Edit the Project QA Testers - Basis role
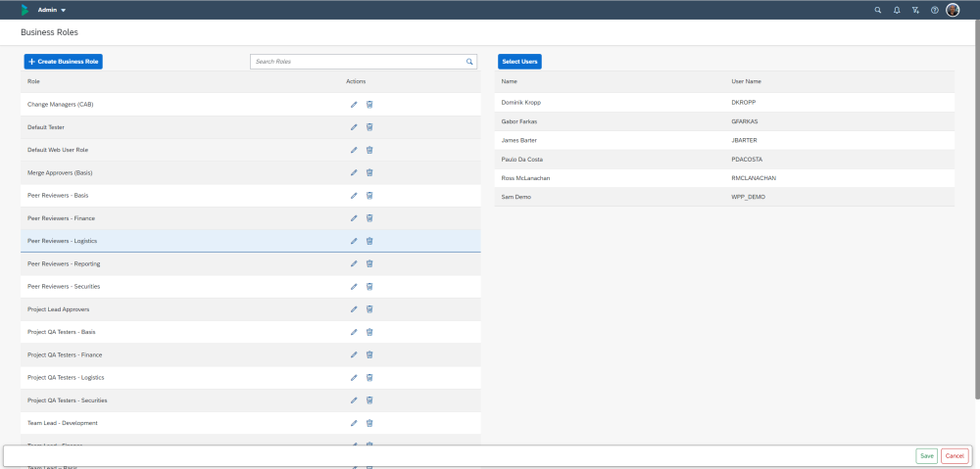 click(354, 332)
